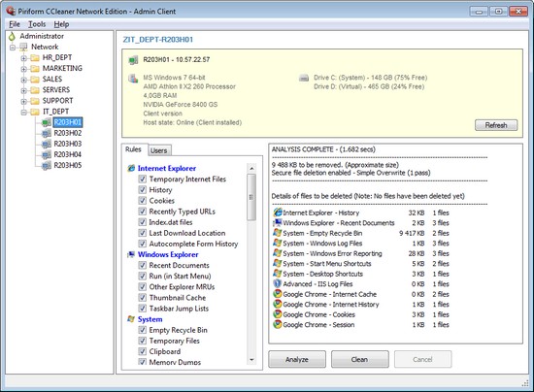Expand the SERVERS tree node
The width and height of the screenshot is (534, 392).
point(24,90)
